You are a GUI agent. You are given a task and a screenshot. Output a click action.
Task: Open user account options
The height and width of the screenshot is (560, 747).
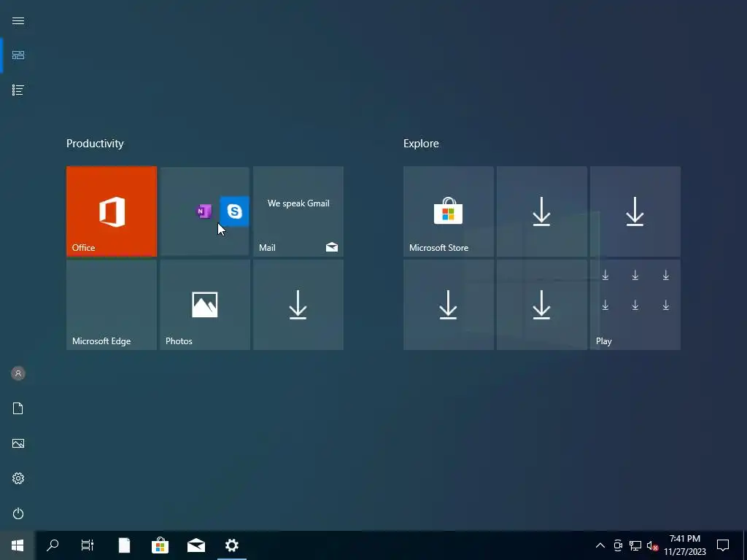pos(18,373)
